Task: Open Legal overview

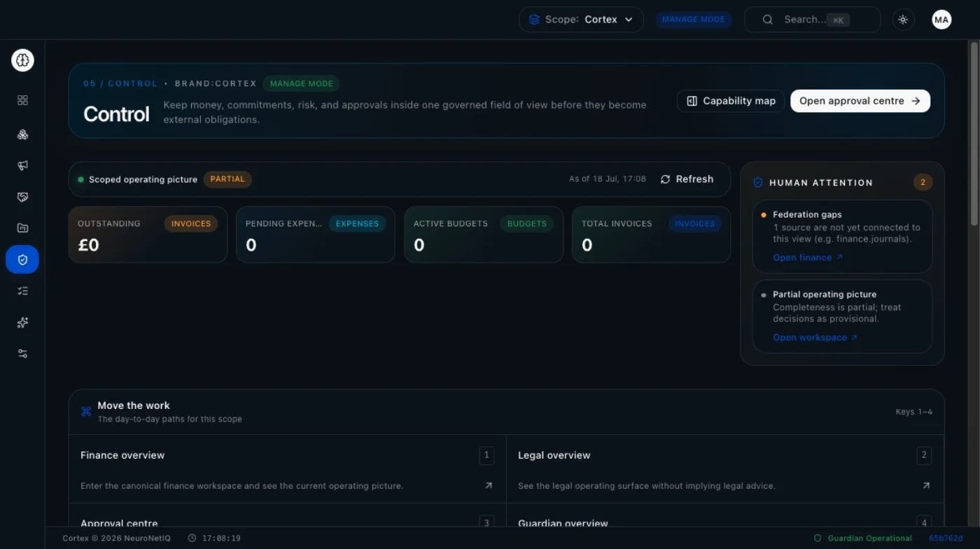Action: 725,469
